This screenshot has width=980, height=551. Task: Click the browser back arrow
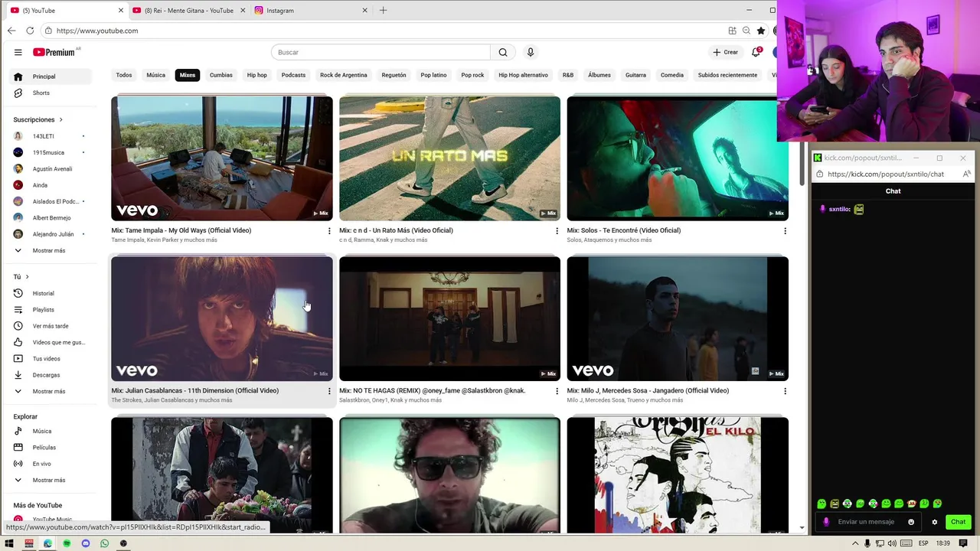coord(11,31)
